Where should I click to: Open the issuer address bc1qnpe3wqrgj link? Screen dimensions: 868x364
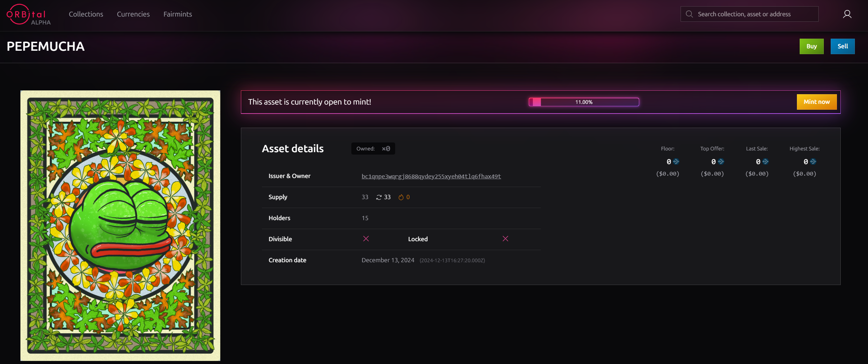click(431, 176)
